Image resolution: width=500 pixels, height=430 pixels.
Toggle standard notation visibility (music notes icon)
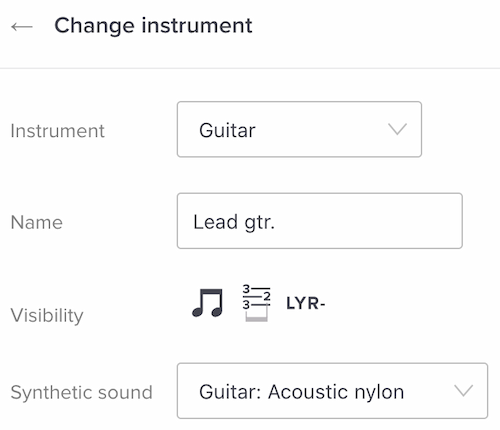(207, 303)
